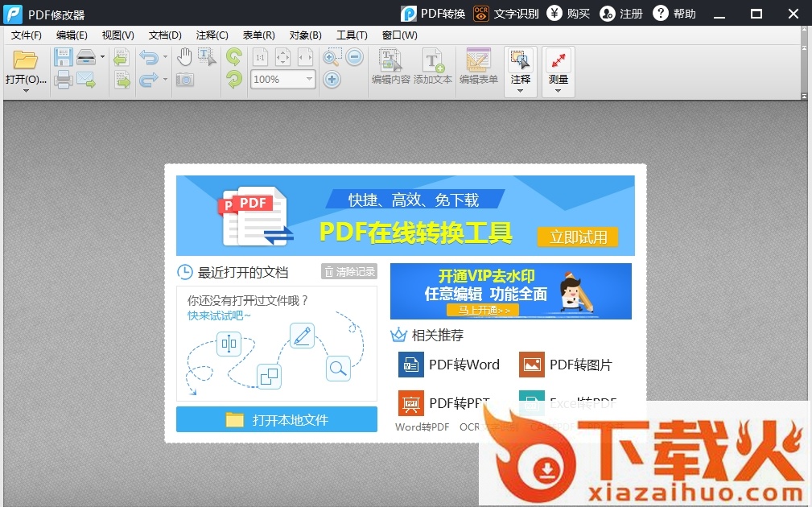Click the send email envelope icon

tap(86, 80)
